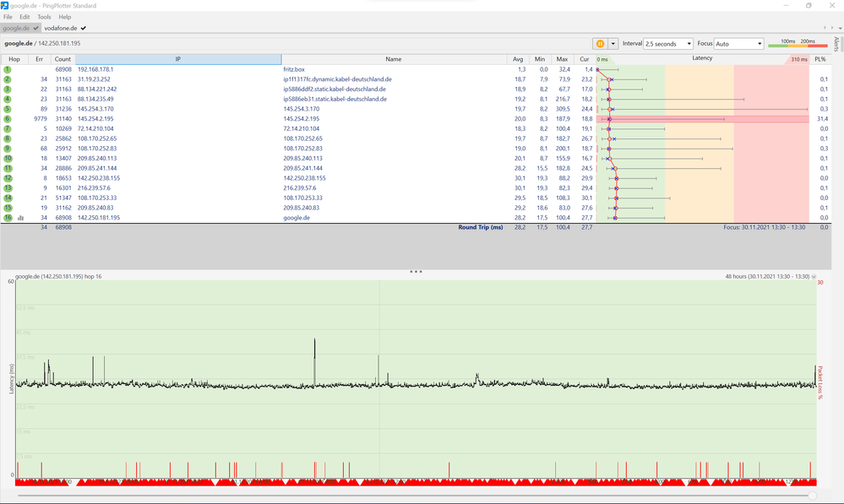
Task: Click the bottom timeline scroll slider handle
Action: point(812,496)
